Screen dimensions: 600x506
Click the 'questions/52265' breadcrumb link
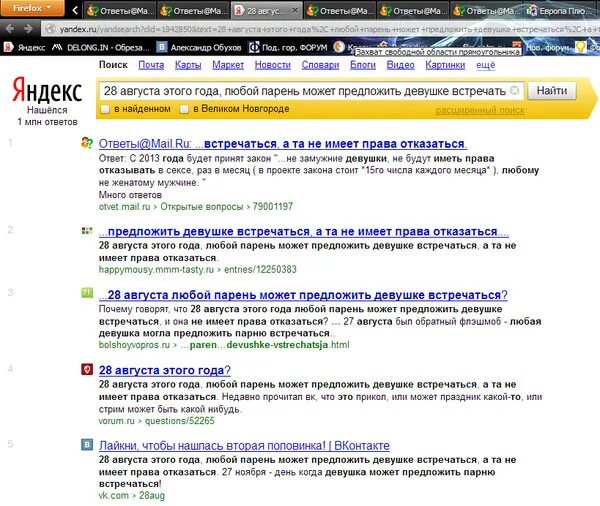179,421
